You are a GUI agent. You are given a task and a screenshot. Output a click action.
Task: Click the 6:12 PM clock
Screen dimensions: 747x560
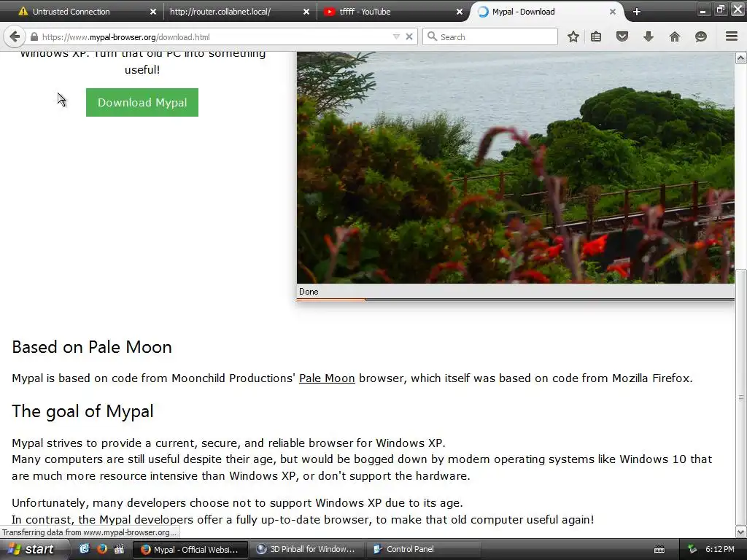pos(720,549)
